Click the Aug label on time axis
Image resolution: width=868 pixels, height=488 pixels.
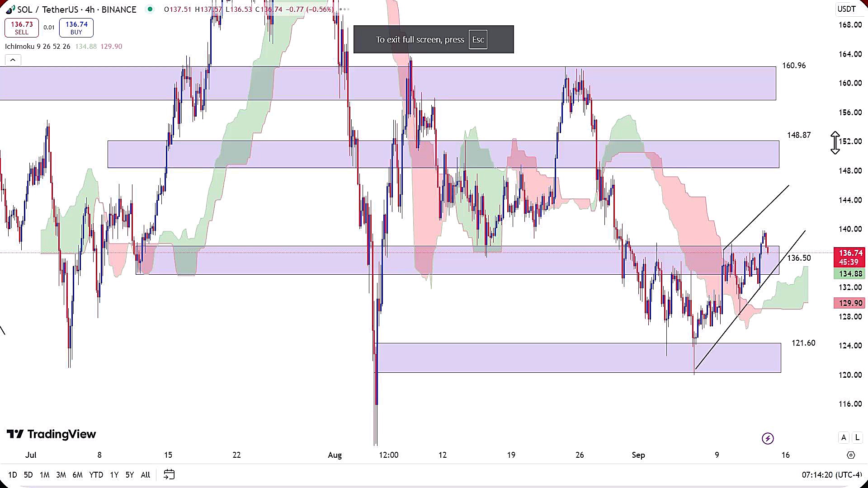[335, 455]
